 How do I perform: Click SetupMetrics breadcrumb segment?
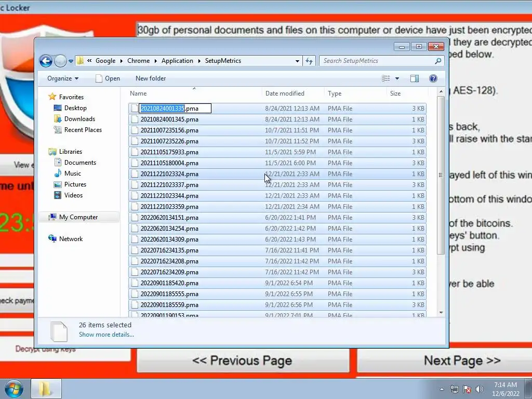point(223,61)
